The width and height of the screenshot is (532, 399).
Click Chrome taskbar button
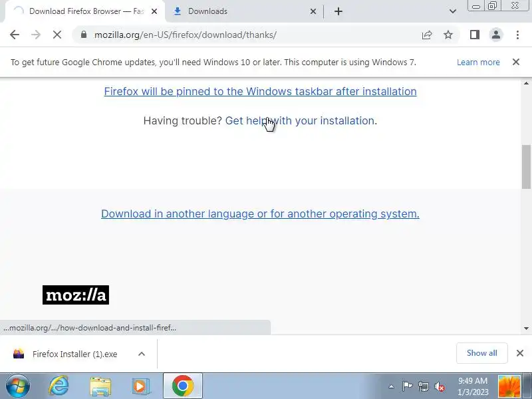pyautogui.click(x=183, y=386)
